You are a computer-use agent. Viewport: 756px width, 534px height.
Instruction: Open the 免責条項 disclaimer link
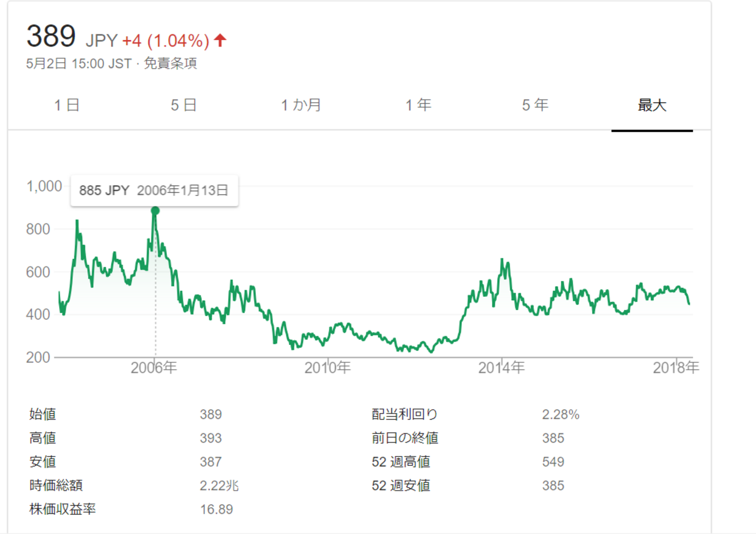(172, 64)
